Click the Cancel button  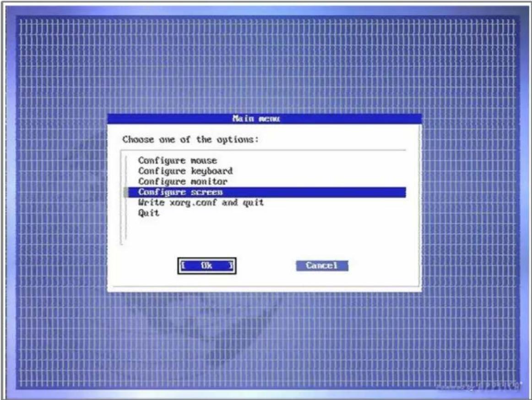tap(322, 266)
